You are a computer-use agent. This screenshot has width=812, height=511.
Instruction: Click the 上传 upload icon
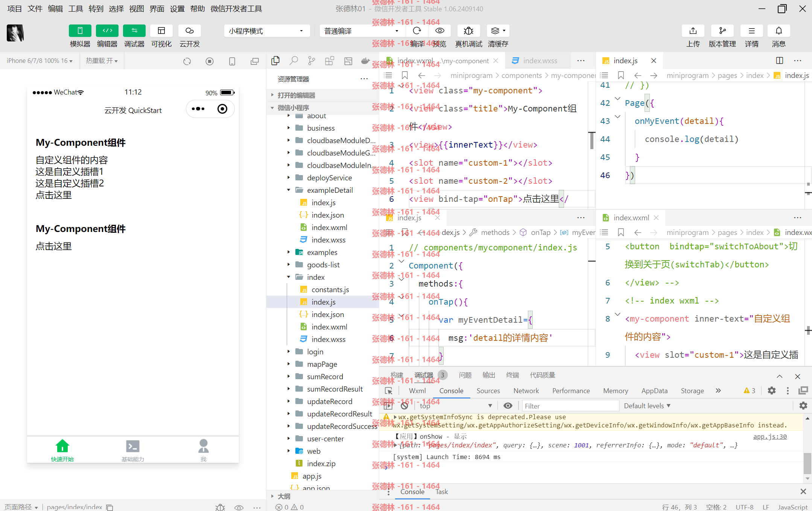(x=693, y=31)
